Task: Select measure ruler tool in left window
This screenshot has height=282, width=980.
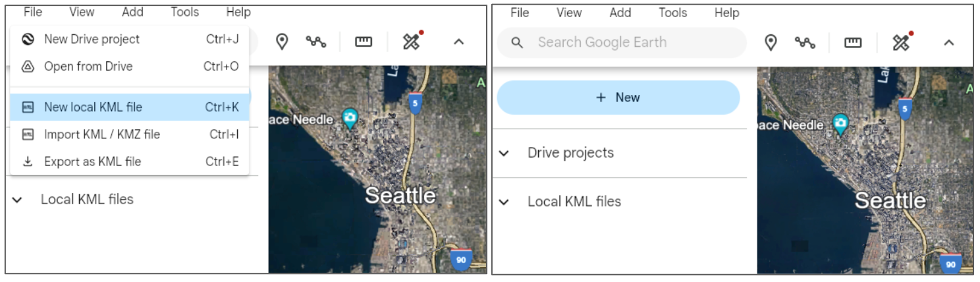Action: pos(364,42)
